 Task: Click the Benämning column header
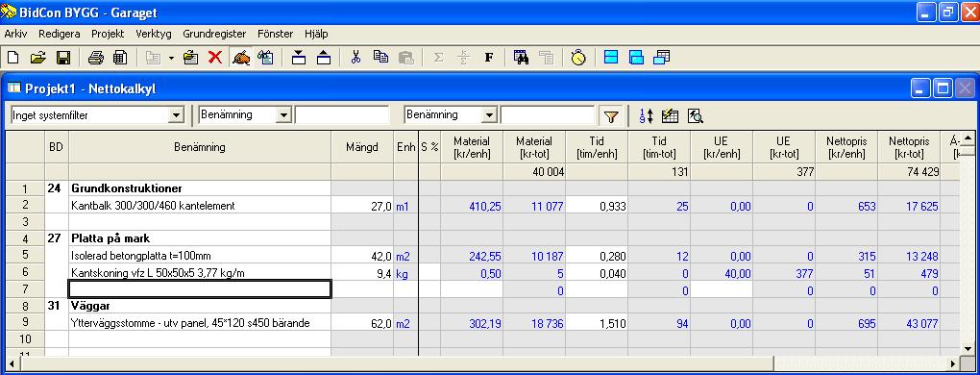200,147
